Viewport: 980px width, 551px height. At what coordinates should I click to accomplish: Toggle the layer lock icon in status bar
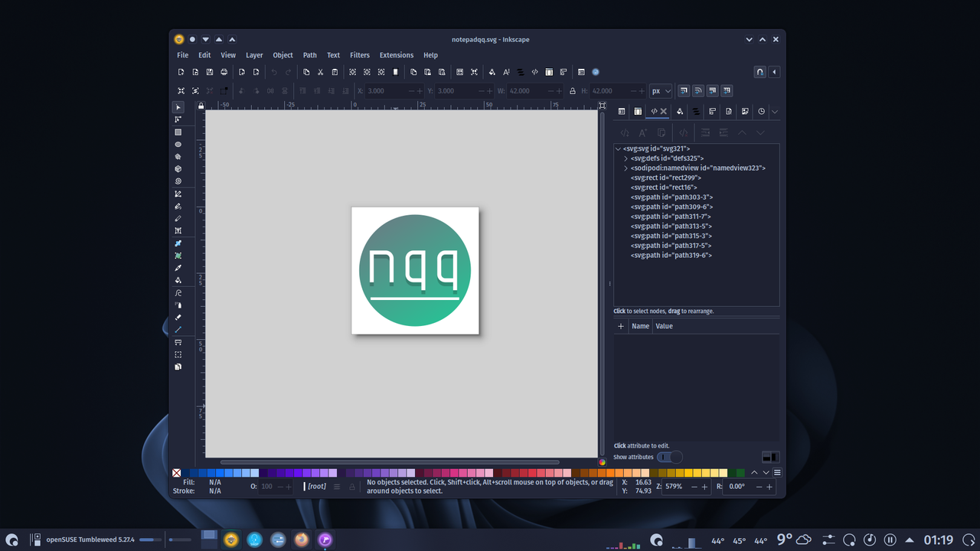[352, 487]
